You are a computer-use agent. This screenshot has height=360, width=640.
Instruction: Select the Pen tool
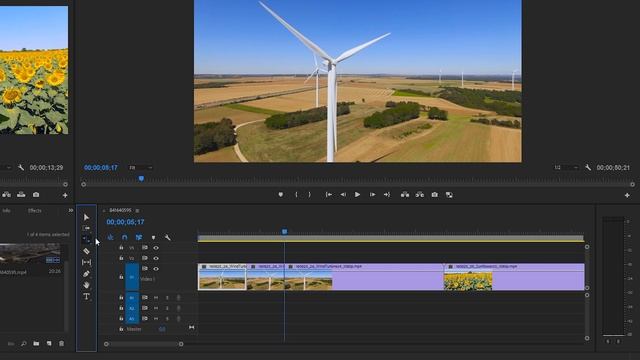(x=86, y=273)
